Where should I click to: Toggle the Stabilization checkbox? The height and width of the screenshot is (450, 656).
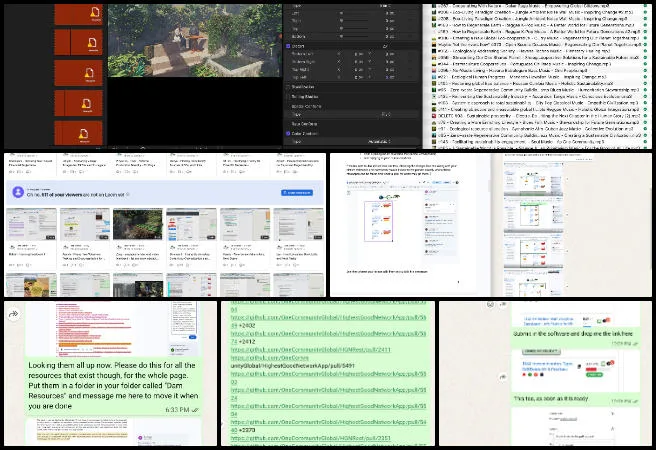[x=288, y=87]
